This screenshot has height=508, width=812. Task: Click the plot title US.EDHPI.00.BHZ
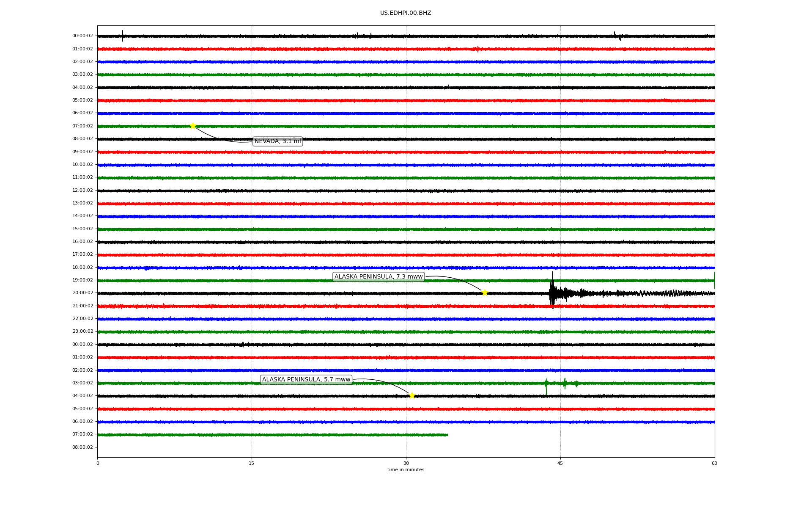[x=406, y=13]
